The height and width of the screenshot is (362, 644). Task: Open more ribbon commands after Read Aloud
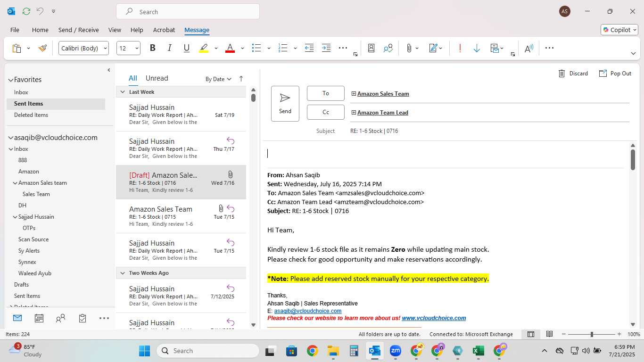tap(549, 48)
